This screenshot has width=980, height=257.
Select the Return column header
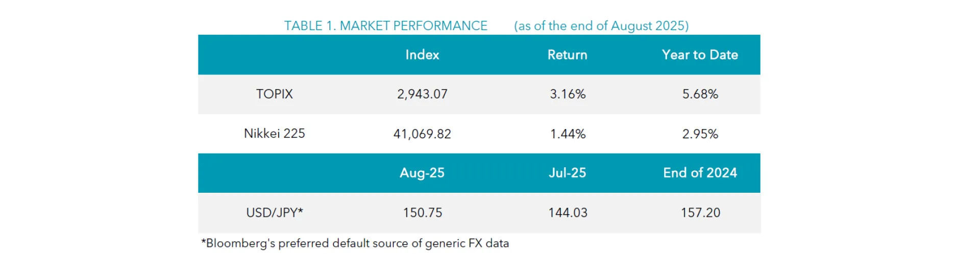567,55
